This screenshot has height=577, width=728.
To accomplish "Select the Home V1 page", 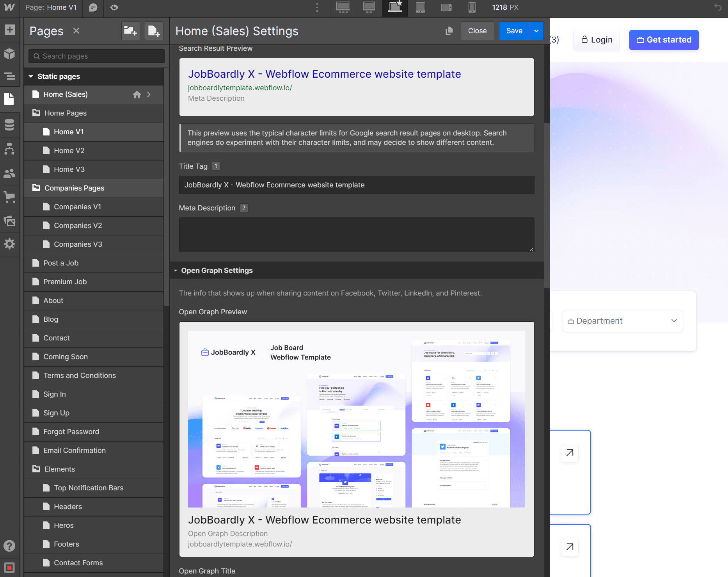I will [94, 132].
